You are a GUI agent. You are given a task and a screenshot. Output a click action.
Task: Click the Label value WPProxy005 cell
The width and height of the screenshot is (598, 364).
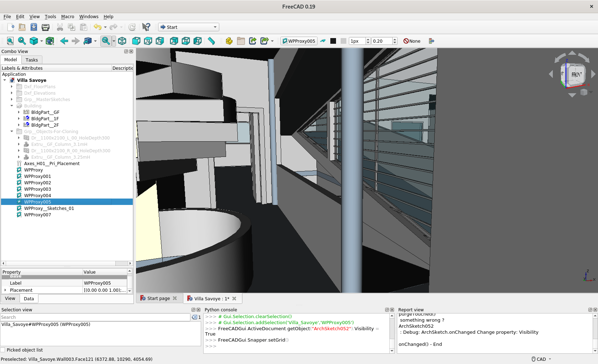[105, 283]
